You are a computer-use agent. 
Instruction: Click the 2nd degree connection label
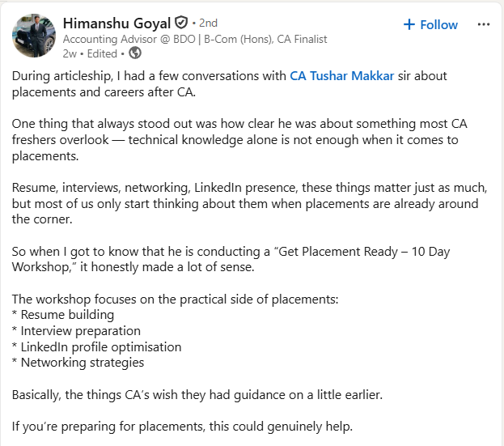(208, 23)
